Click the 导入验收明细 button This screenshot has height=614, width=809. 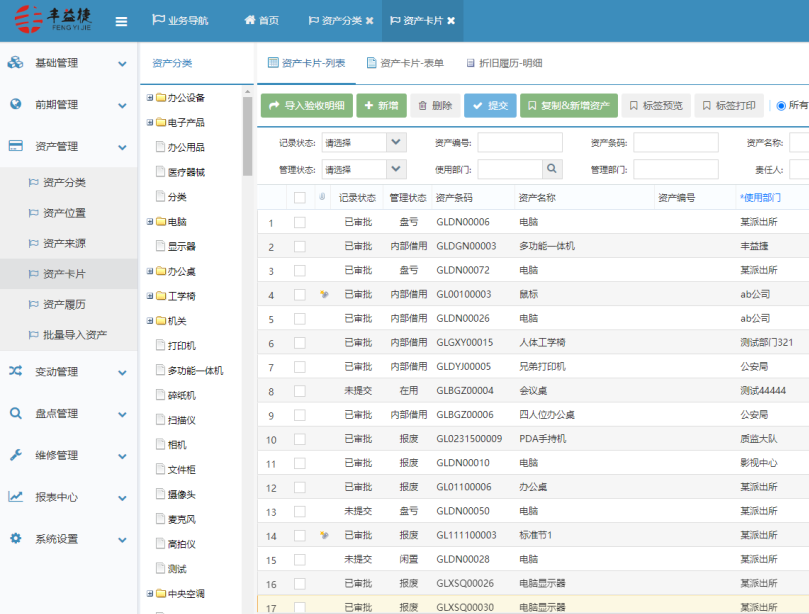307,105
